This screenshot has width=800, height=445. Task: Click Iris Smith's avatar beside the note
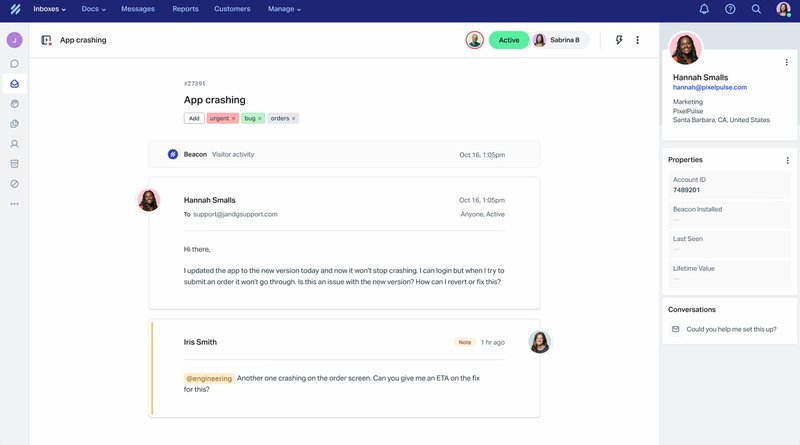540,342
